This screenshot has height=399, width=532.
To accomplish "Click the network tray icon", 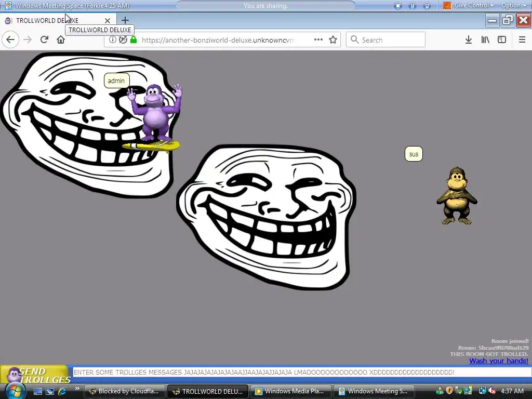I will pos(482,391).
